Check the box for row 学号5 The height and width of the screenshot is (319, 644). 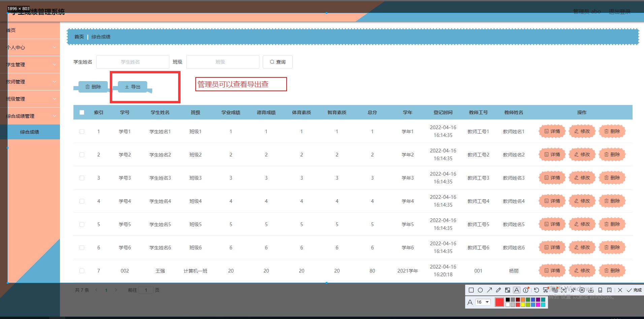(82, 224)
